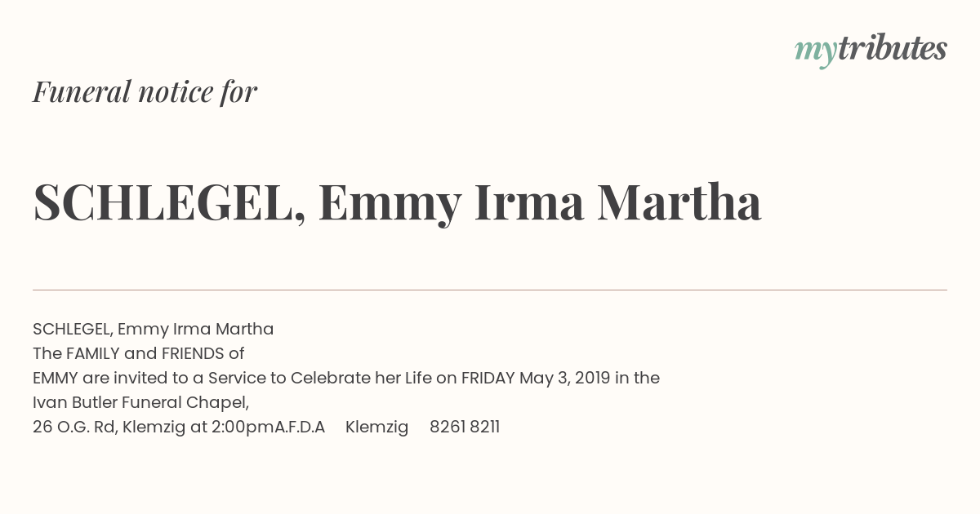Click 'Emmy' in the large title

(x=390, y=204)
